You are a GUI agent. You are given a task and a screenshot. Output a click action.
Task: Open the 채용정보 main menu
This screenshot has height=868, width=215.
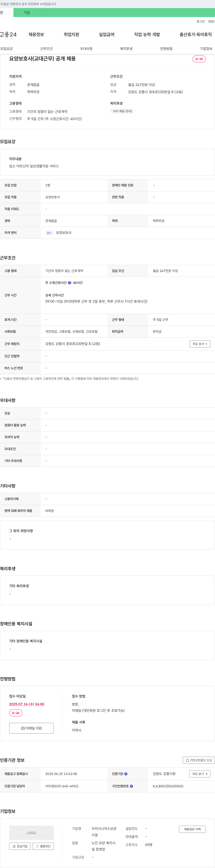click(37, 34)
